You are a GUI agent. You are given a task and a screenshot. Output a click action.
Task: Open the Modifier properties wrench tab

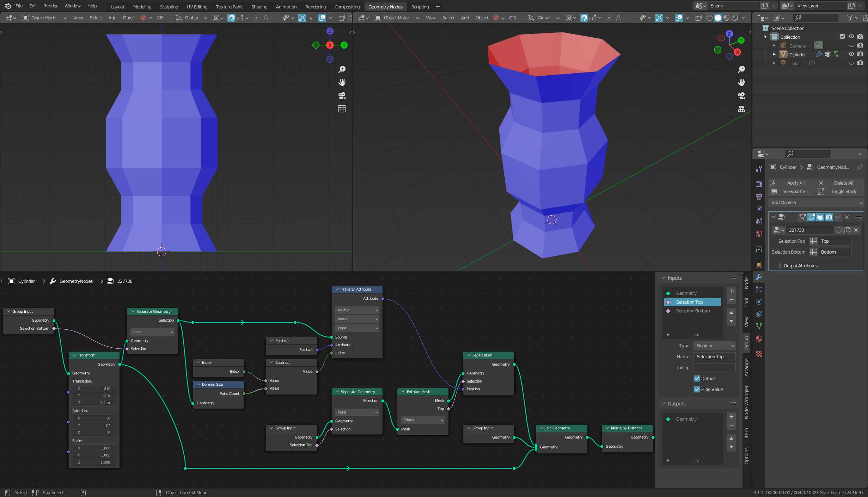(759, 277)
